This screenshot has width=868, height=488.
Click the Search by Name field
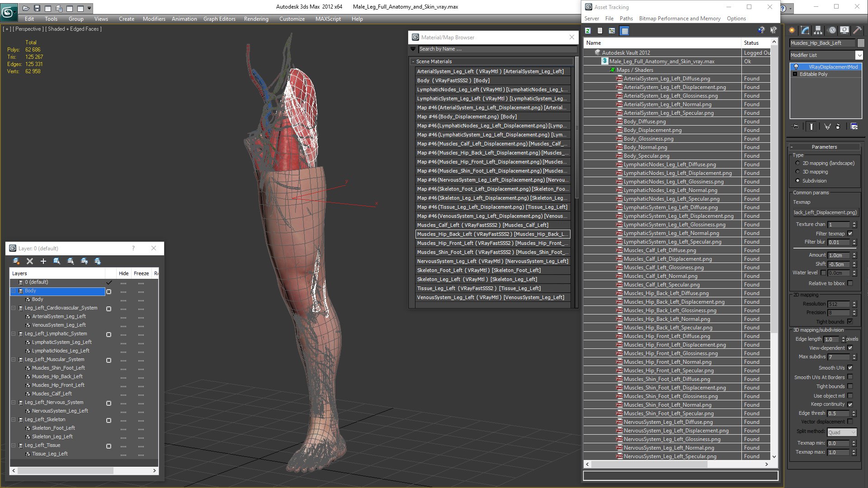click(x=497, y=49)
